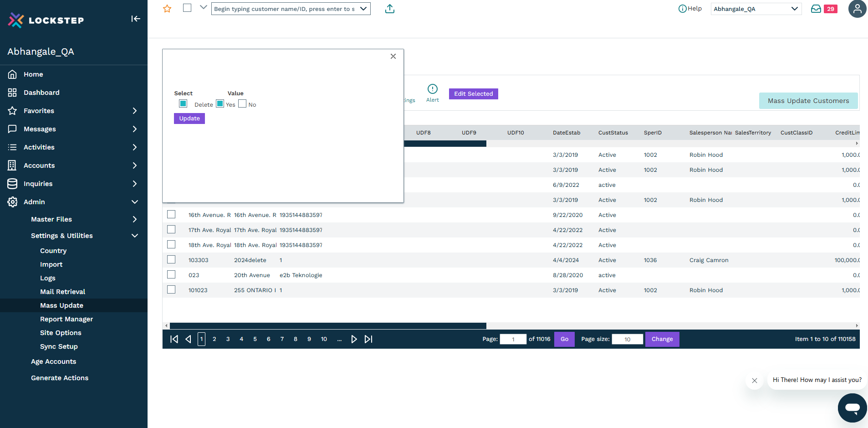Select the row checkbox for 103303

coord(171,259)
